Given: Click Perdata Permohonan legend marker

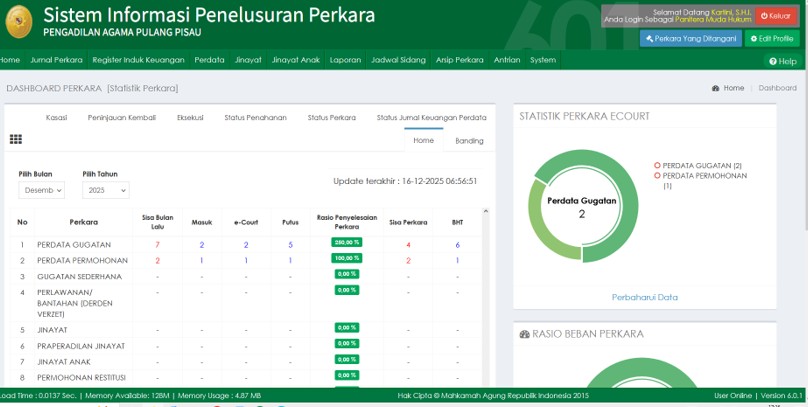Looking at the screenshot, I should (x=657, y=176).
